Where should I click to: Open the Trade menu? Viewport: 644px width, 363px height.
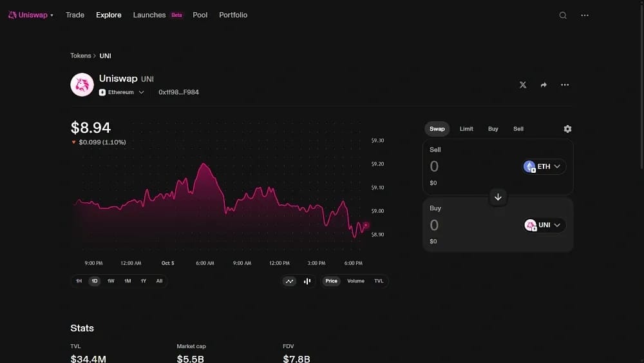click(x=75, y=15)
